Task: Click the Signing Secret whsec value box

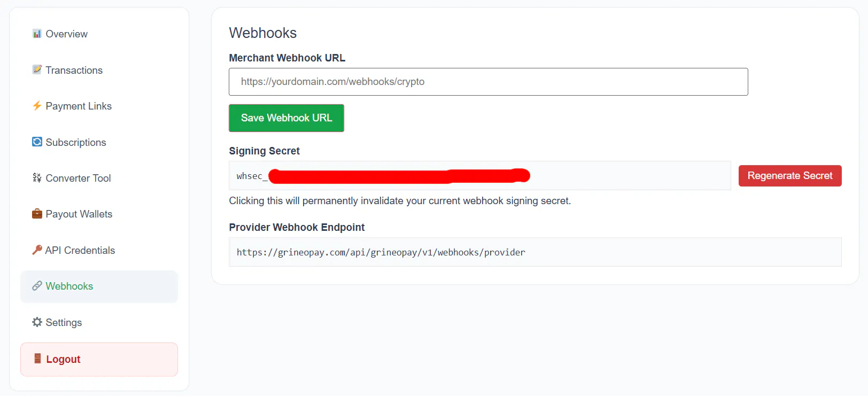Action: pyautogui.click(x=480, y=176)
